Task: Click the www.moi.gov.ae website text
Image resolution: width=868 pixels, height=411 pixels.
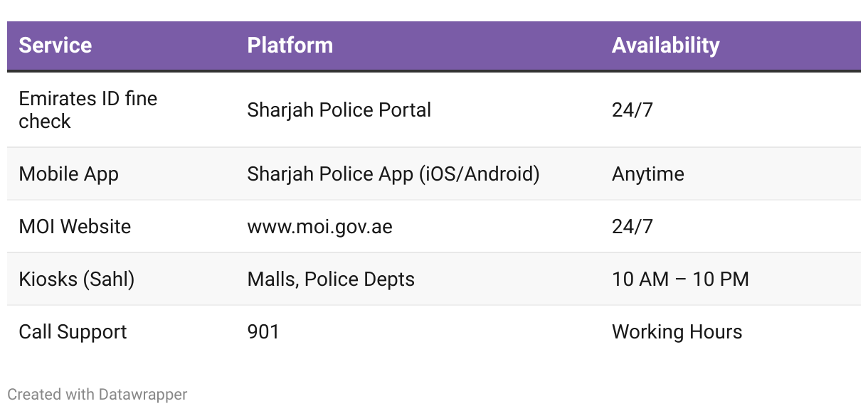Action: 320,227
